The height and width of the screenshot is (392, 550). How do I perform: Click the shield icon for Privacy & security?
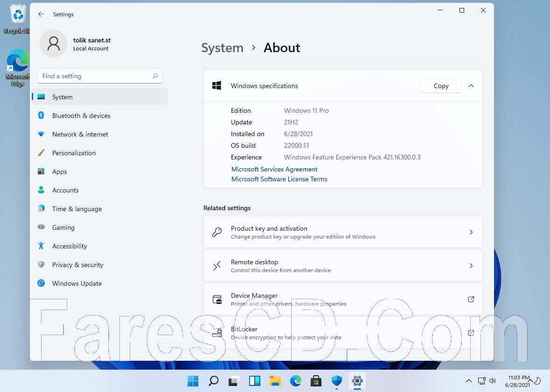point(41,264)
